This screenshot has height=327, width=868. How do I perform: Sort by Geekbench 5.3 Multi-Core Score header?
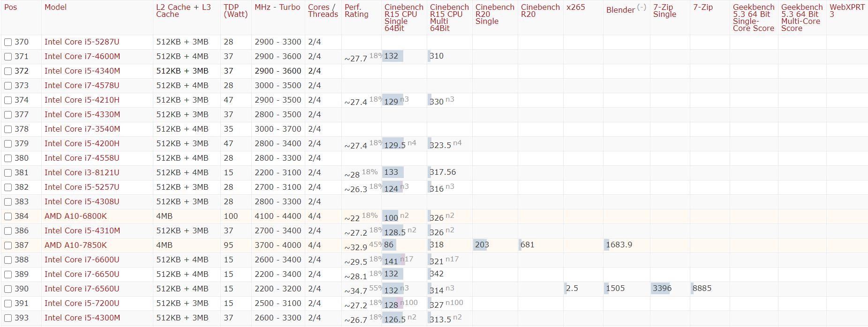coord(801,18)
